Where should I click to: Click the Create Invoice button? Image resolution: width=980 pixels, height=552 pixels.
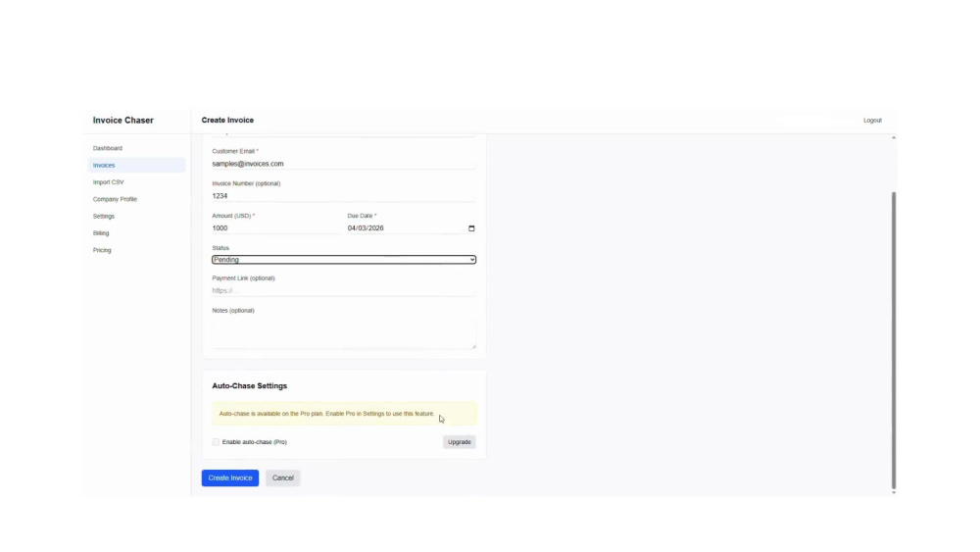point(230,477)
